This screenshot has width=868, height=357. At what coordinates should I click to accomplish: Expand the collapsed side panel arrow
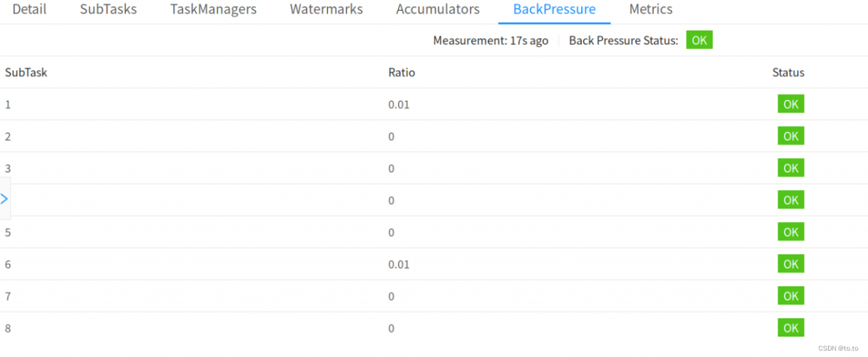(x=5, y=199)
